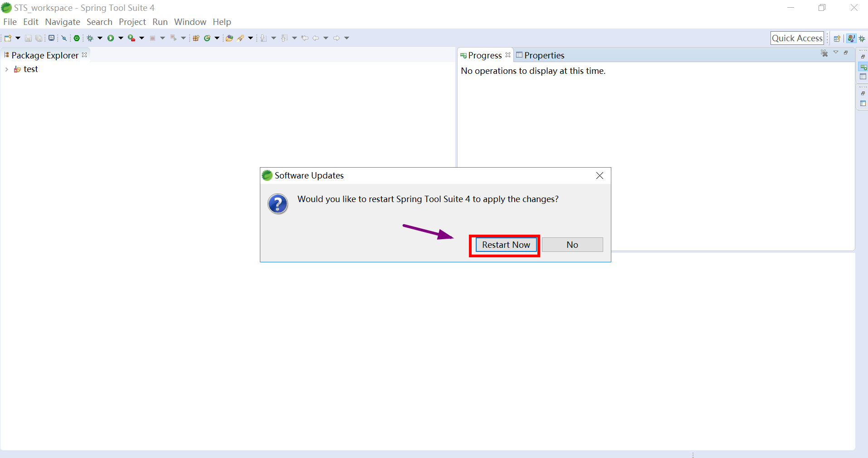Viewport: 868px width, 458px height.
Task: Click the Debug bug icon
Action: point(90,38)
